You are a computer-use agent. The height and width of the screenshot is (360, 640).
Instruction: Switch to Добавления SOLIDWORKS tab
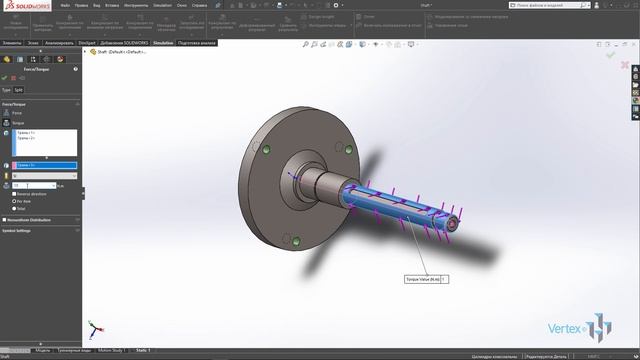(124, 43)
